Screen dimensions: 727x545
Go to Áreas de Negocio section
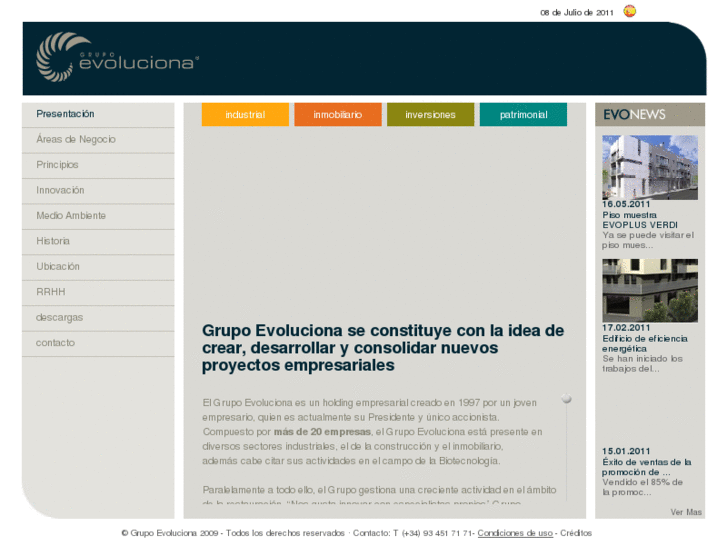76,139
